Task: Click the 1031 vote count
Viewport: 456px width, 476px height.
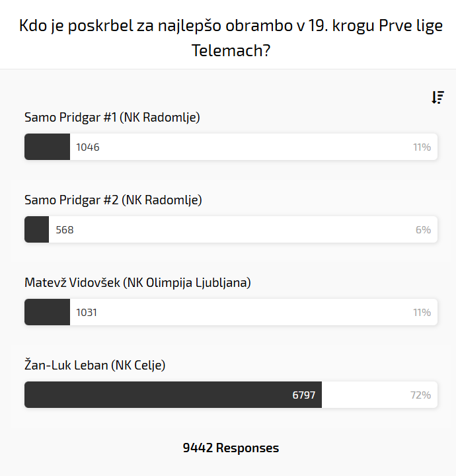Action: (87, 312)
